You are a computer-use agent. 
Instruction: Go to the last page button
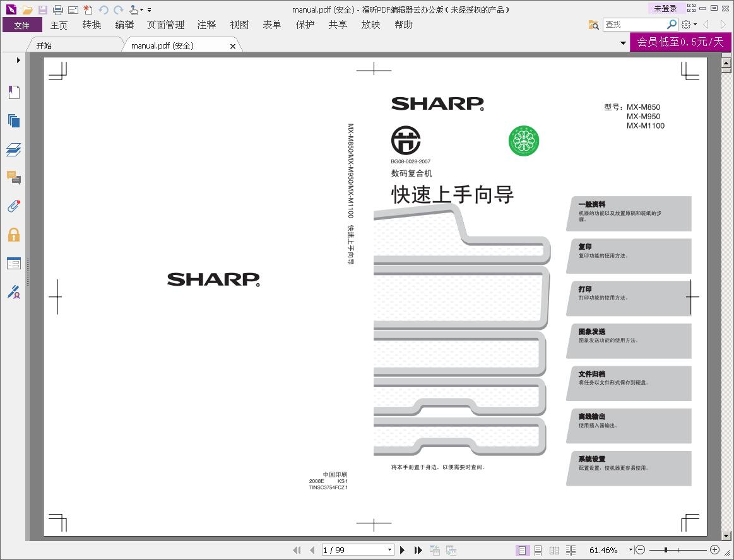coord(418,550)
